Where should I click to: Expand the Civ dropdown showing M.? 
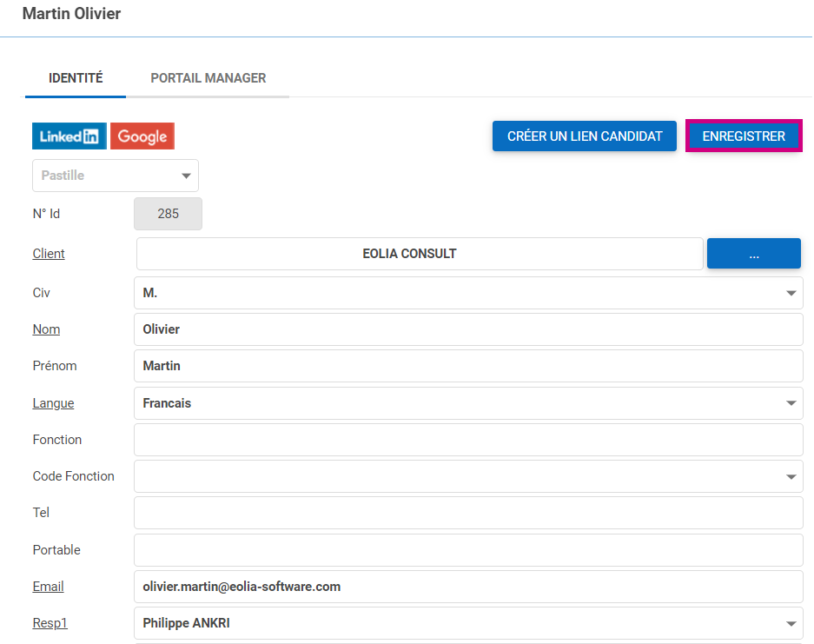(x=468, y=293)
